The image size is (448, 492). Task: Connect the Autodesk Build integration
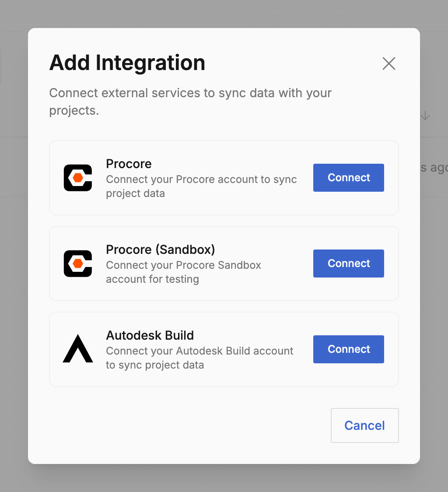349,349
